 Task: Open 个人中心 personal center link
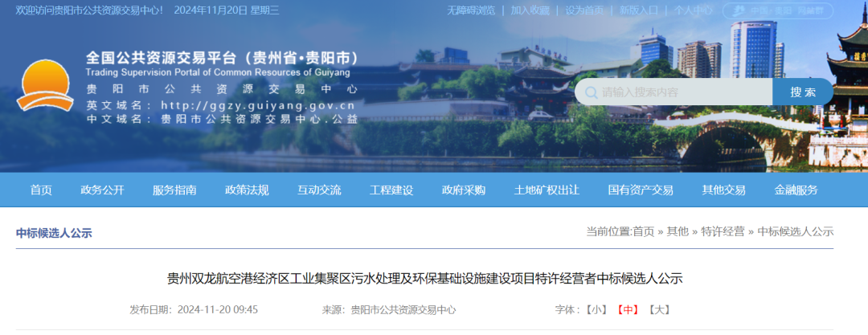(x=693, y=10)
